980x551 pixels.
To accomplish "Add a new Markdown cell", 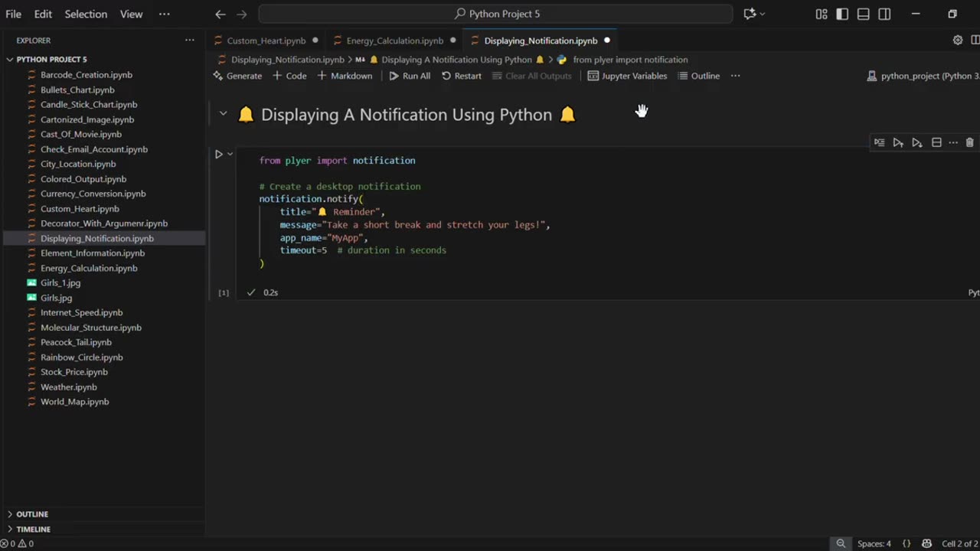I will 345,76.
